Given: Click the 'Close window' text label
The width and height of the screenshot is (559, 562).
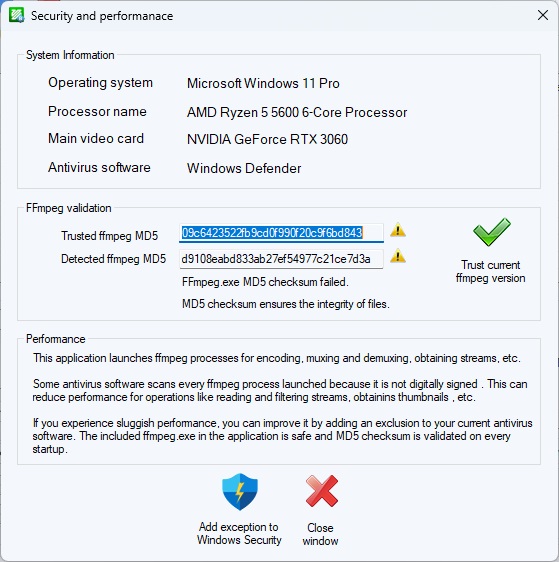Looking at the screenshot, I should click(x=320, y=534).
